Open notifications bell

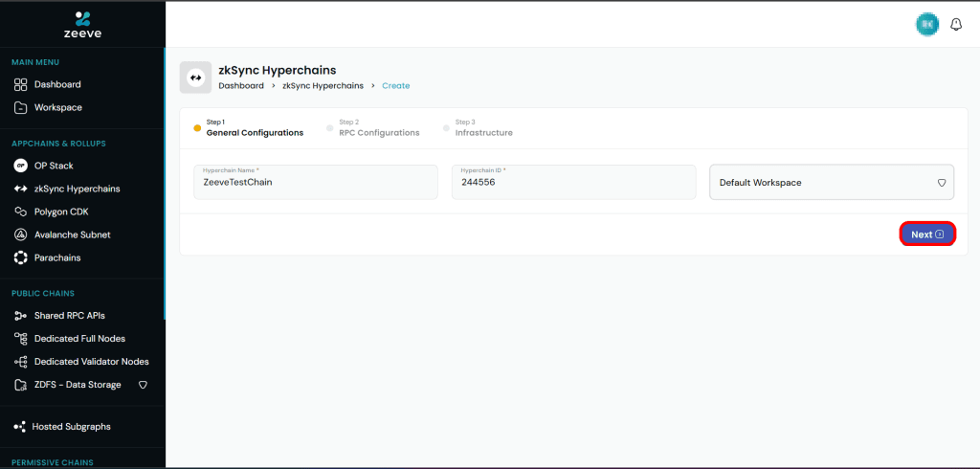(x=956, y=24)
